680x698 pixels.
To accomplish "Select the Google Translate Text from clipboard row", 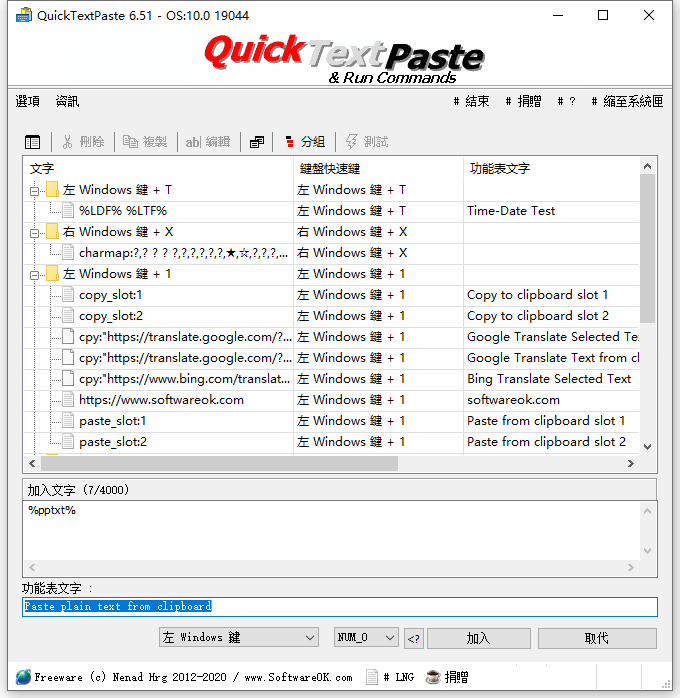I will 332,358.
